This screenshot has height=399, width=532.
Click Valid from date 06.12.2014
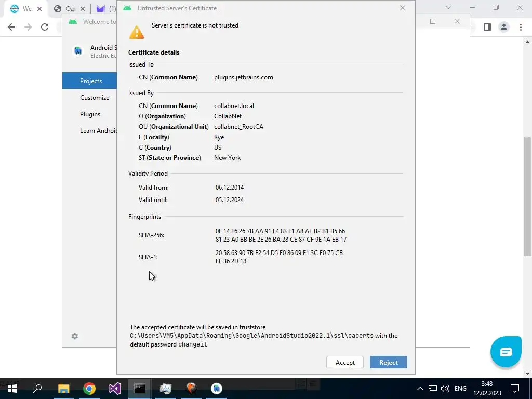point(229,187)
